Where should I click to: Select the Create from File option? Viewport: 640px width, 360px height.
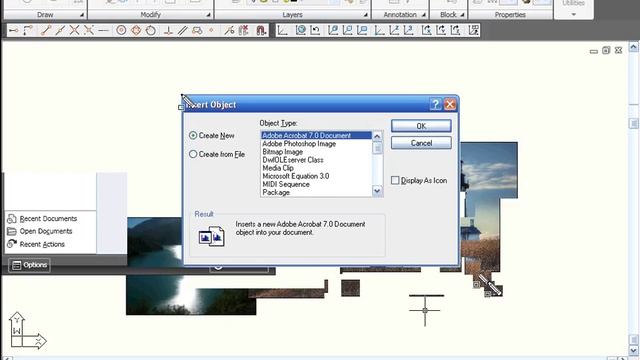tap(193, 154)
